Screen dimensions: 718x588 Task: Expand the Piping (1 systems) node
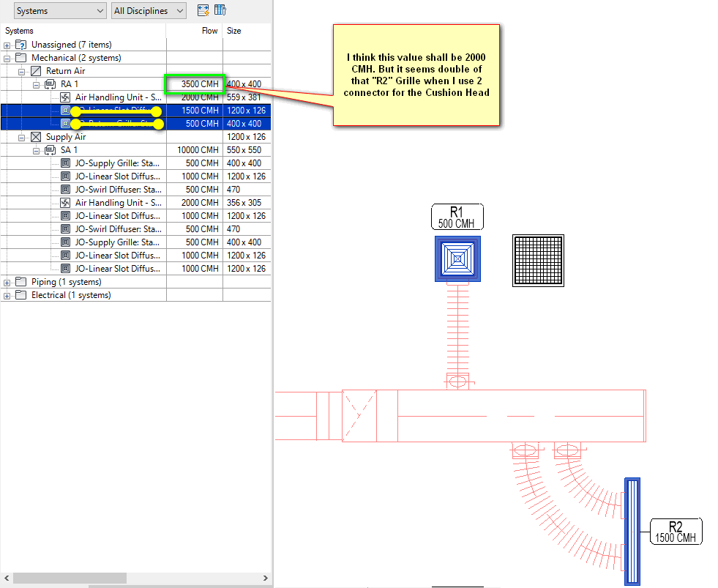click(x=7, y=283)
